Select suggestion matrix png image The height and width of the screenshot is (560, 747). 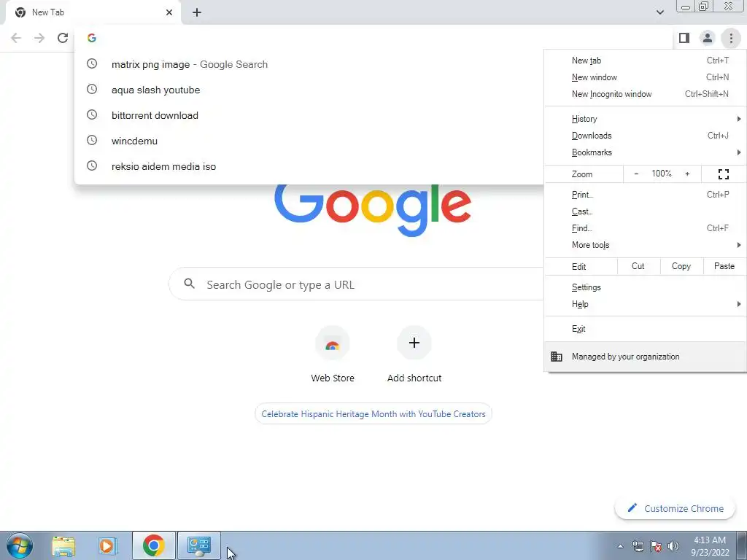[x=309, y=64]
